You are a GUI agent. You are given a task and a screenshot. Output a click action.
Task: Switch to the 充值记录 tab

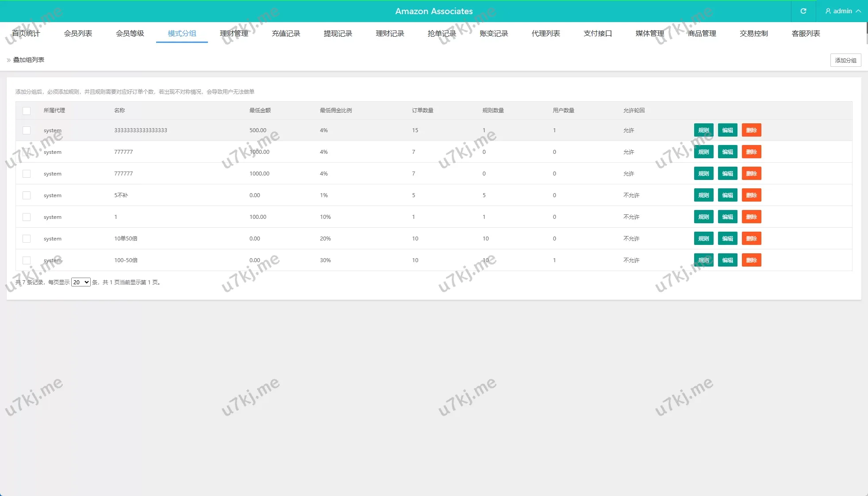[x=286, y=34]
